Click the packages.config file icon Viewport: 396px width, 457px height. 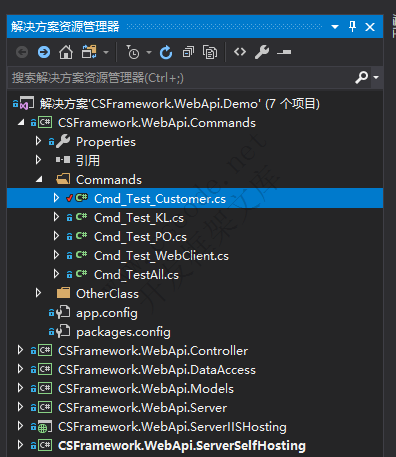[x=63, y=332]
